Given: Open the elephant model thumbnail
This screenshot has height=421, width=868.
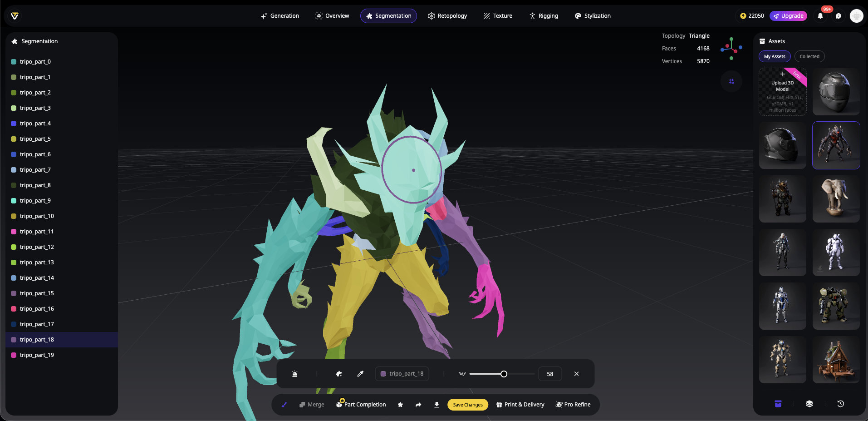Looking at the screenshot, I should (836, 199).
